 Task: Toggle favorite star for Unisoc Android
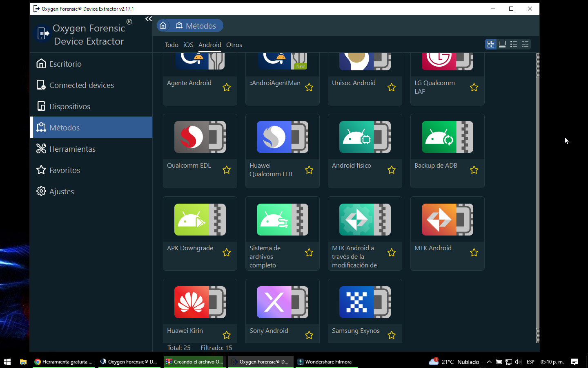pyautogui.click(x=392, y=88)
